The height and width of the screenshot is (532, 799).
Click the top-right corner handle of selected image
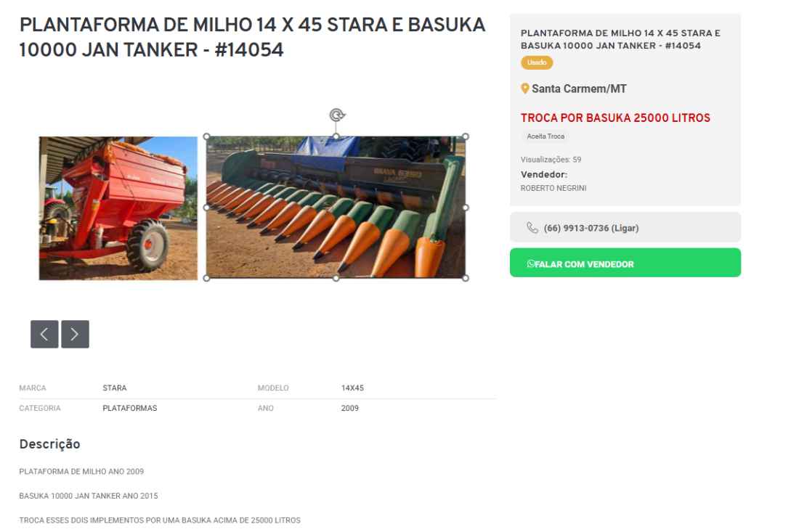click(465, 136)
